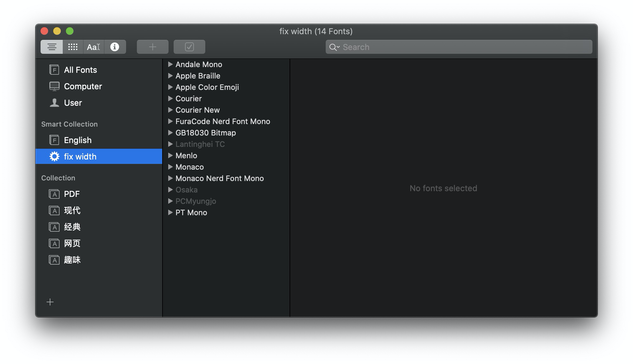Click the add font plus toolbar button
Screen dimensions: 633x364
153,47
